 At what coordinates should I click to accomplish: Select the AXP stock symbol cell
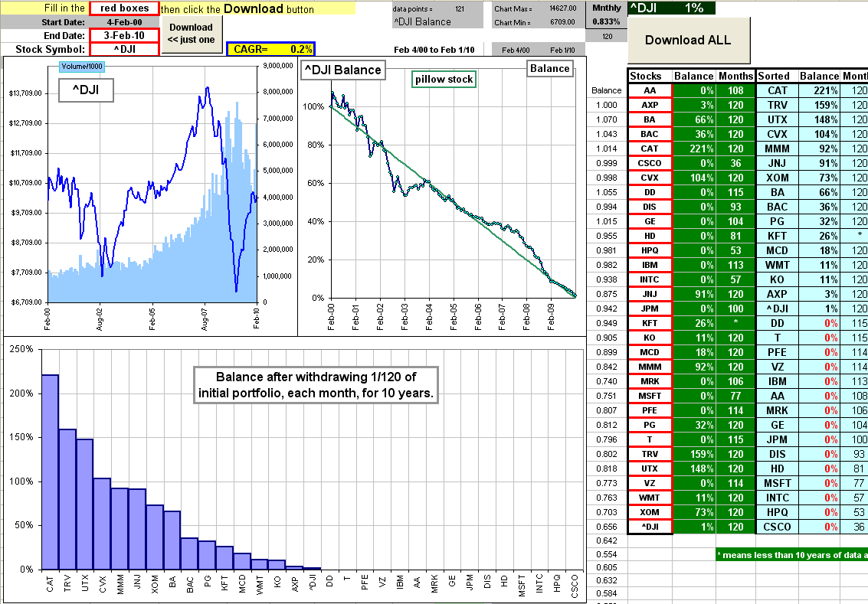(x=650, y=105)
